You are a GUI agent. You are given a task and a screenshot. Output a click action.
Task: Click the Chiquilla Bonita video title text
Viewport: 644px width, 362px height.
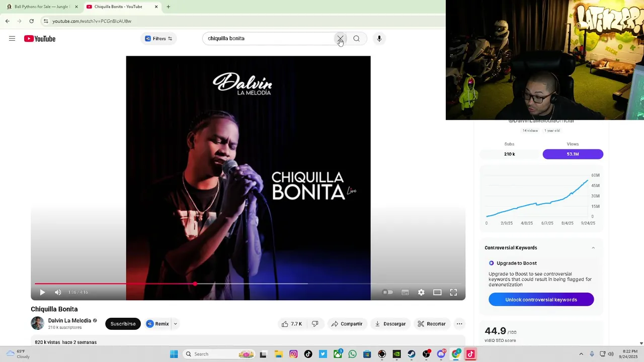(x=54, y=309)
